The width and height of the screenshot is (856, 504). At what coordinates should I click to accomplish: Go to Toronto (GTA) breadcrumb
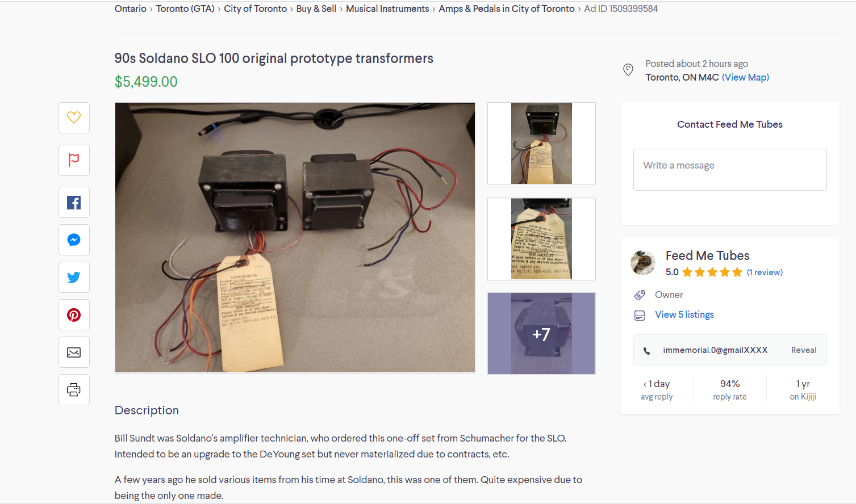click(185, 9)
